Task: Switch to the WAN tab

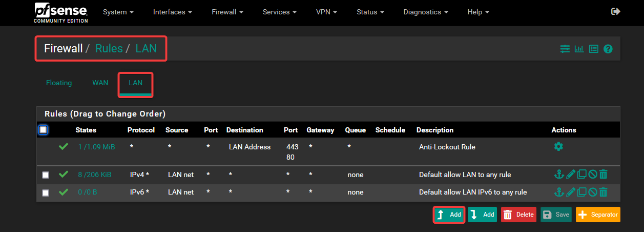Action: tap(100, 83)
